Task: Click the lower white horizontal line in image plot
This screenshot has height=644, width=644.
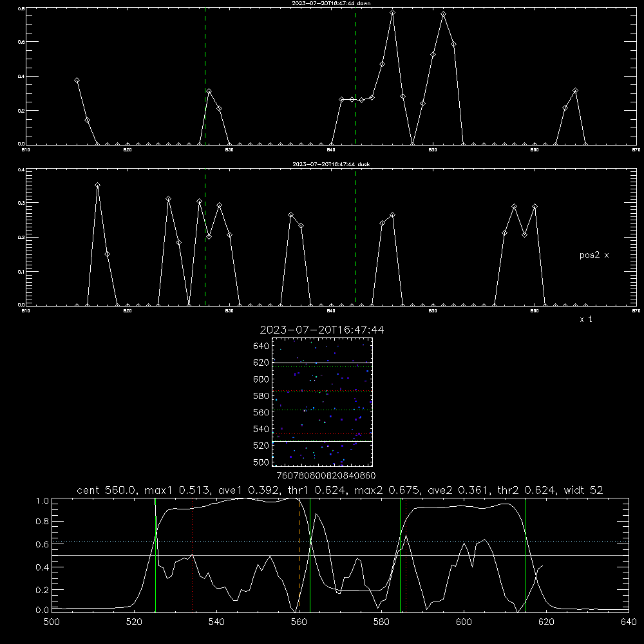Action: click(x=322, y=442)
